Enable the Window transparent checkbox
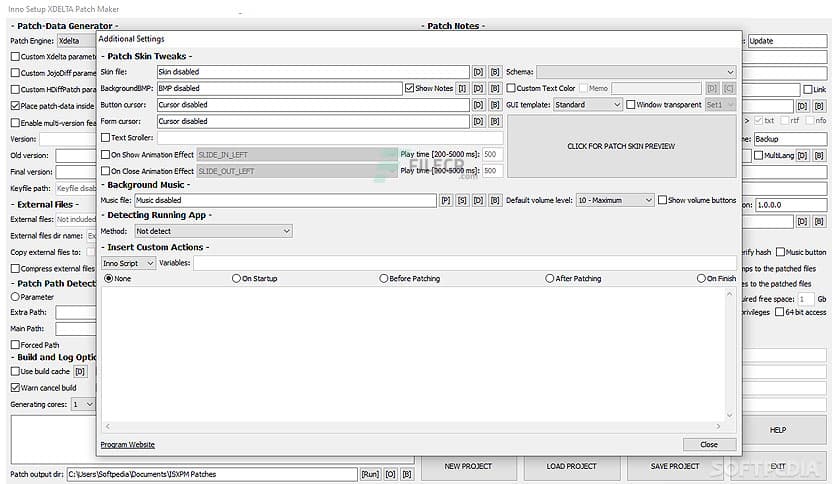Screen dimensions: 836x484 (x=631, y=104)
